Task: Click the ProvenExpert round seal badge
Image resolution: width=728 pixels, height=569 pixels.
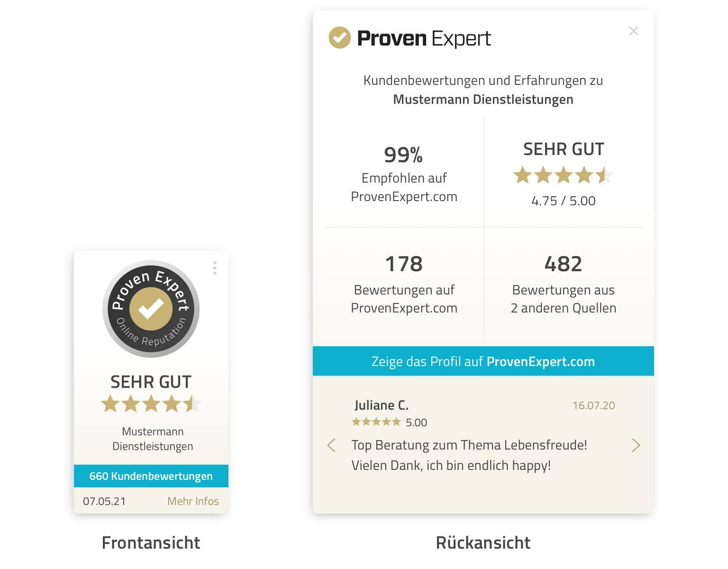Action: [151, 309]
